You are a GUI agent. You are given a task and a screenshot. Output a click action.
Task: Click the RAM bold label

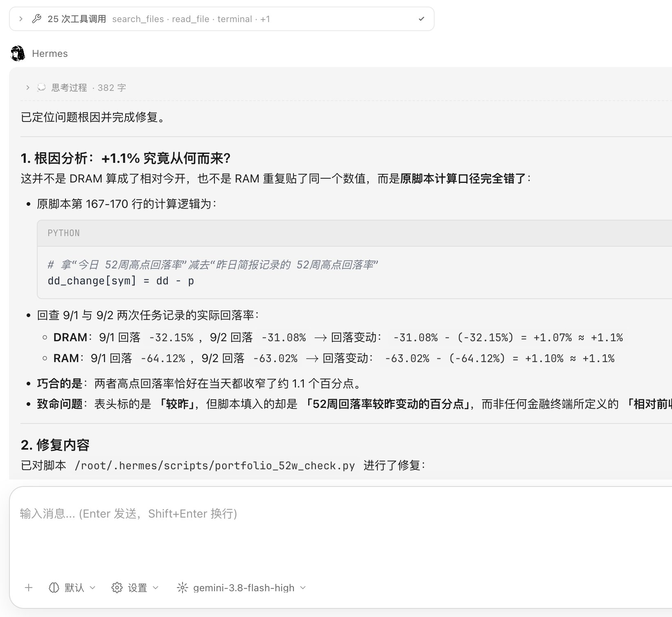point(66,358)
